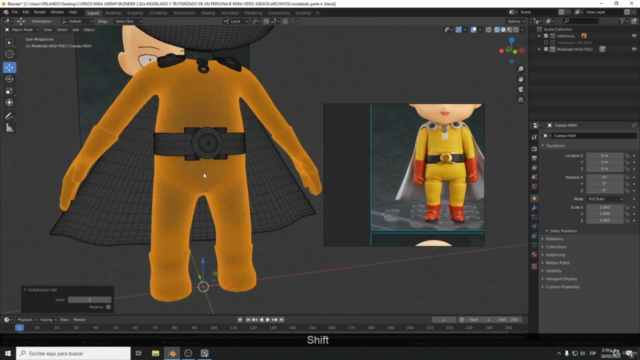Switch to wireframe viewport shading

point(497,30)
